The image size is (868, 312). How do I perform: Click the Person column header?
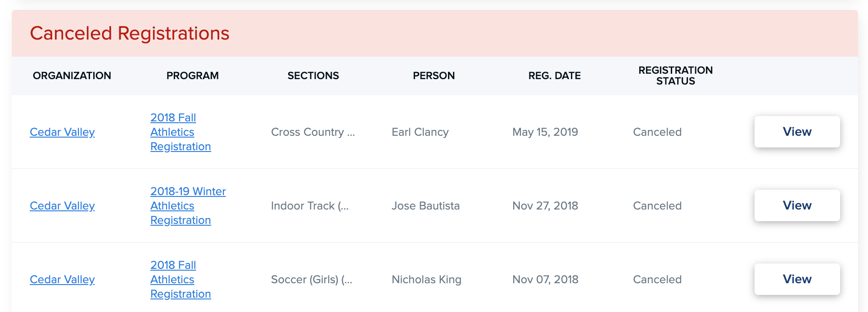434,76
